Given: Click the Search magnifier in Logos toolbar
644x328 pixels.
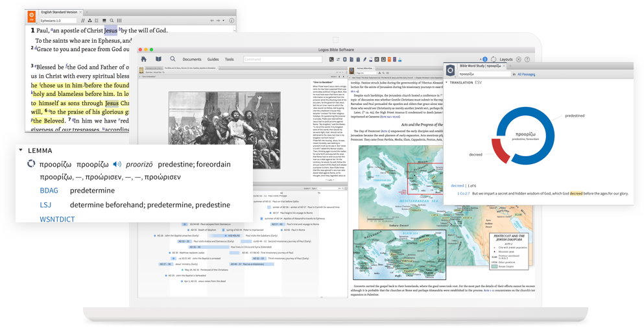Looking at the screenshot, I should 173,59.
